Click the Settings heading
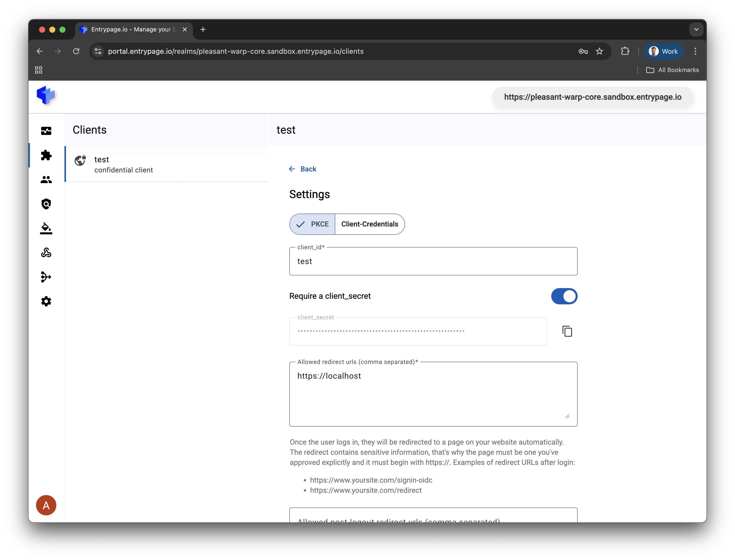This screenshot has width=735, height=560. [x=309, y=194]
